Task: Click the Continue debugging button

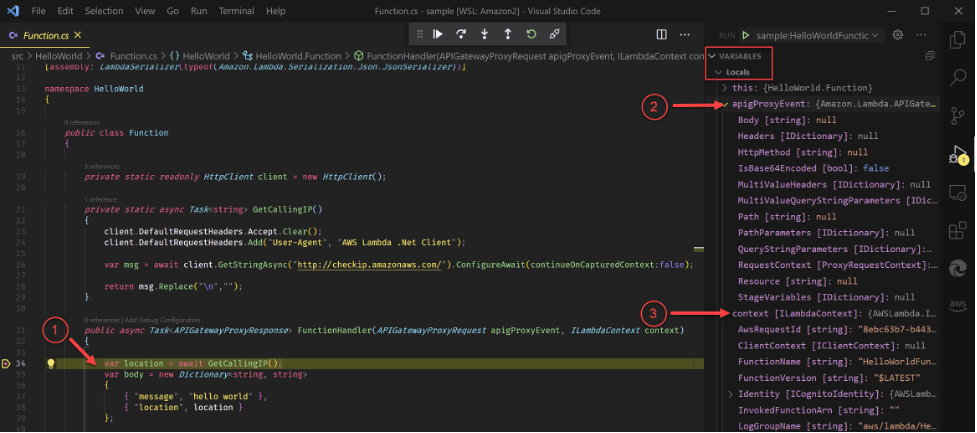Action: (438, 34)
